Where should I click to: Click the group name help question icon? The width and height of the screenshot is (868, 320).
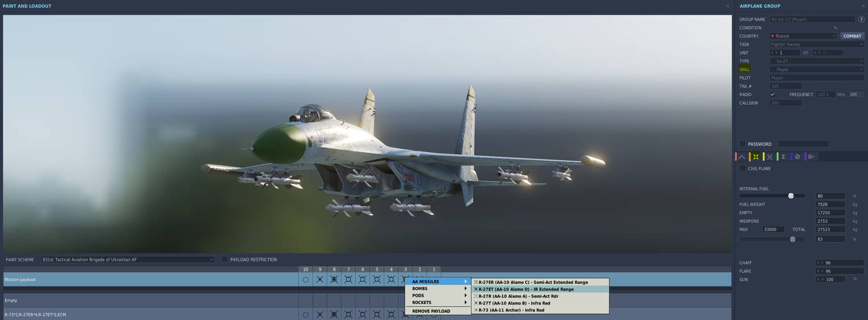(861, 19)
